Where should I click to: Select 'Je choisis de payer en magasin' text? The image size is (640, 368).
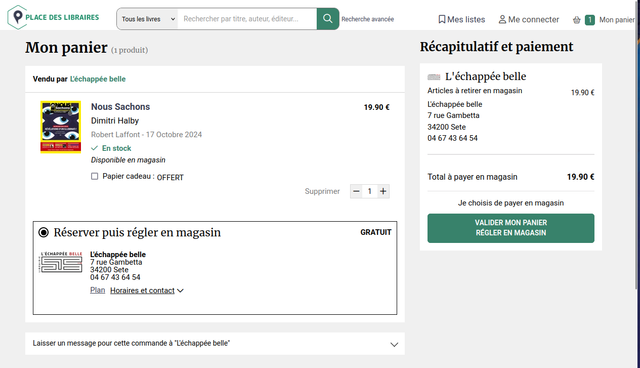[511, 203]
